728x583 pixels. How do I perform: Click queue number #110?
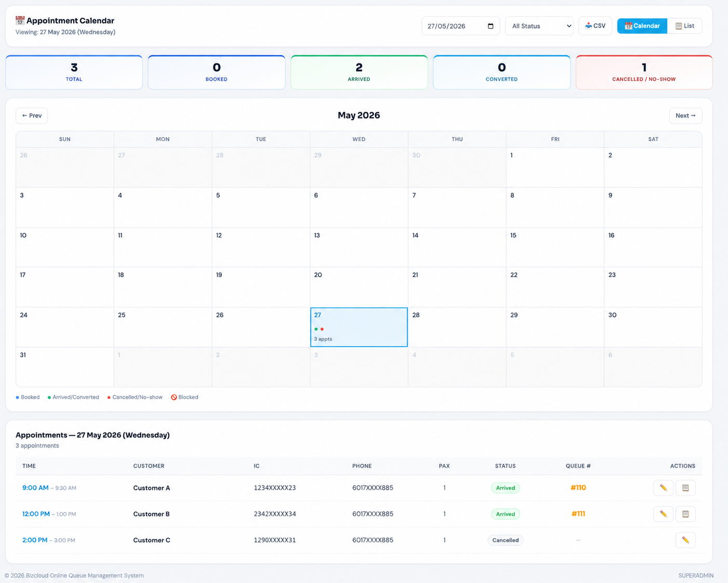tap(578, 487)
